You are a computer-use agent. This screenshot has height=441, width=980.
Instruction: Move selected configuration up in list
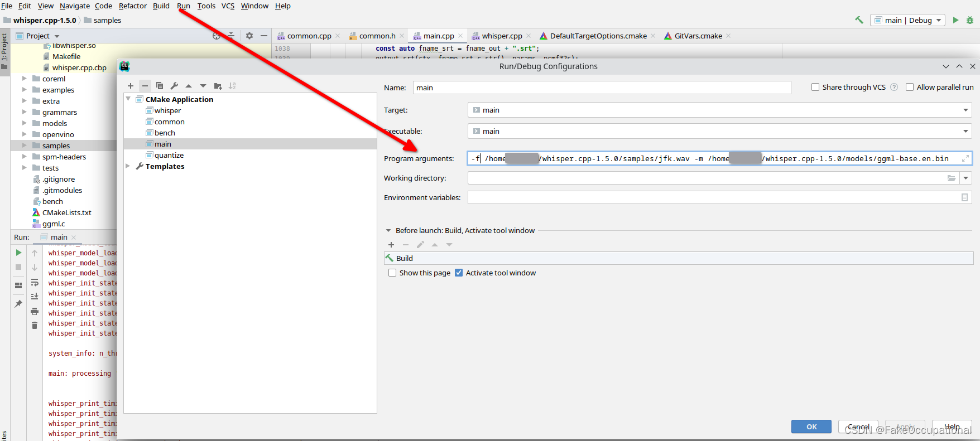189,86
